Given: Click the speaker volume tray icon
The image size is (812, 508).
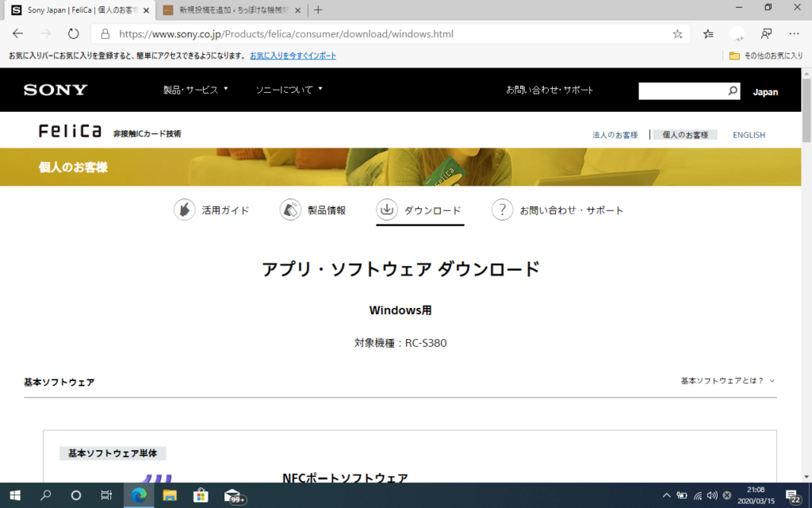Looking at the screenshot, I should (713, 495).
